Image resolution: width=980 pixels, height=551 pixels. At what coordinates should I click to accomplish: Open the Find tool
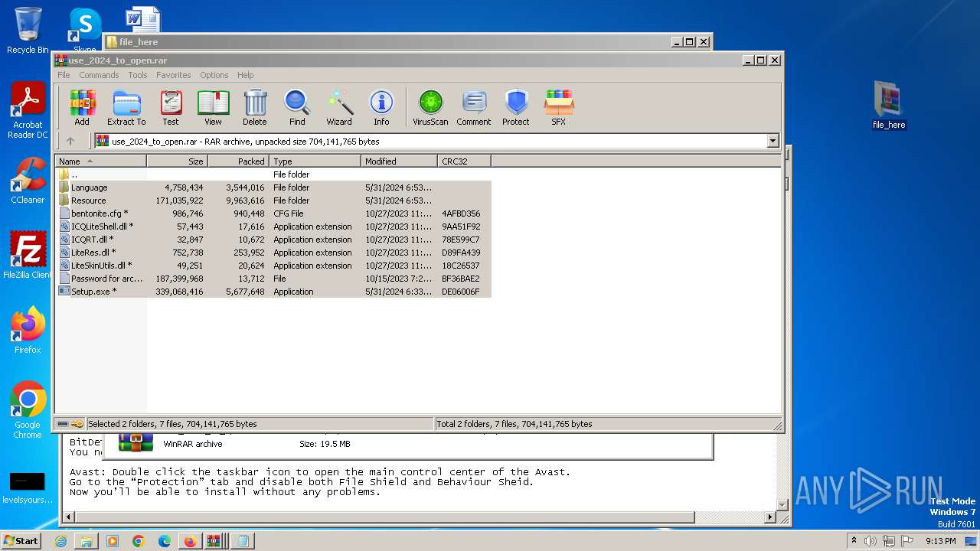(297, 107)
